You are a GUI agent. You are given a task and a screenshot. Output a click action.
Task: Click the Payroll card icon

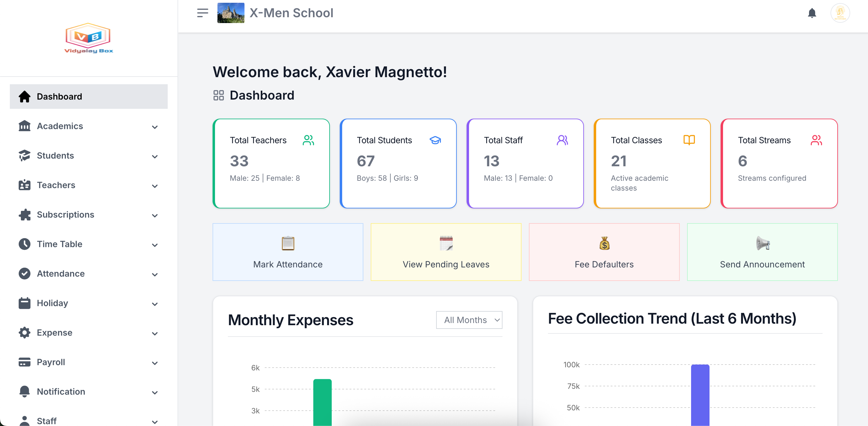[x=25, y=362]
